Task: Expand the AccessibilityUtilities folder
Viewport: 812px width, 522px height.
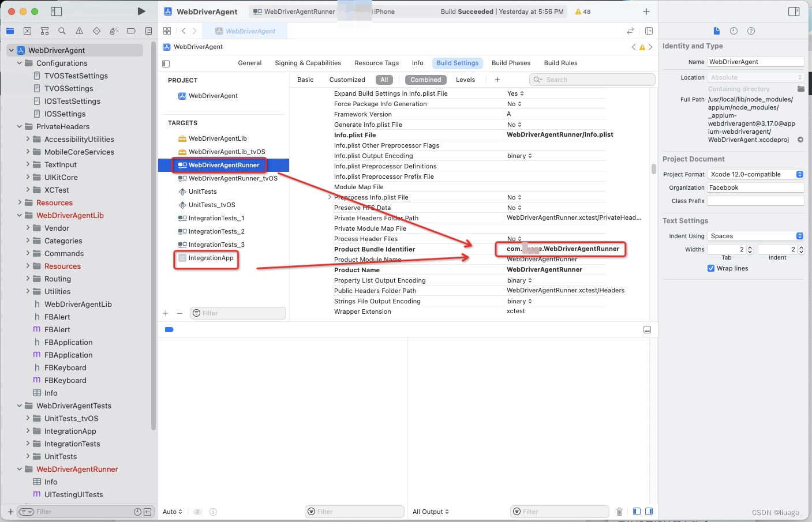Action: point(28,139)
